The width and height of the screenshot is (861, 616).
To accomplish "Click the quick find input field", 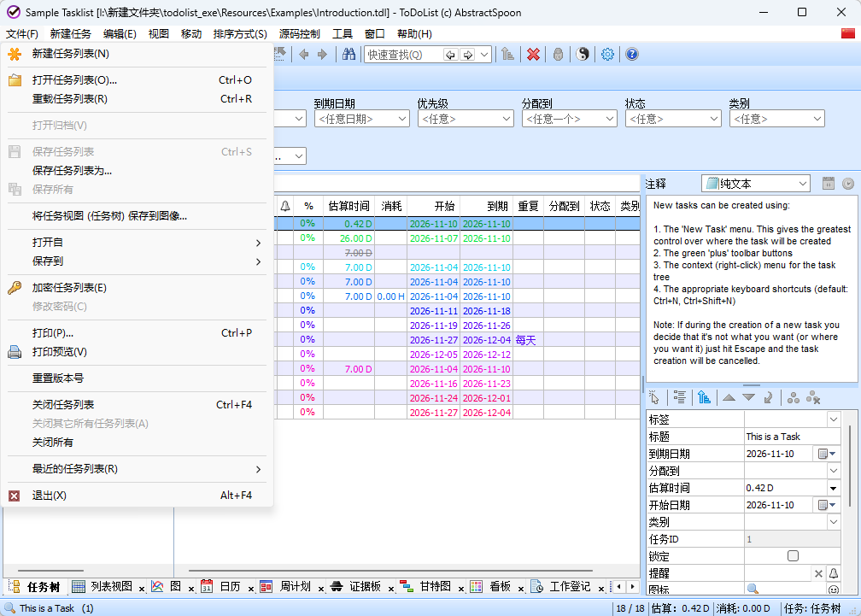I will pos(403,55).
